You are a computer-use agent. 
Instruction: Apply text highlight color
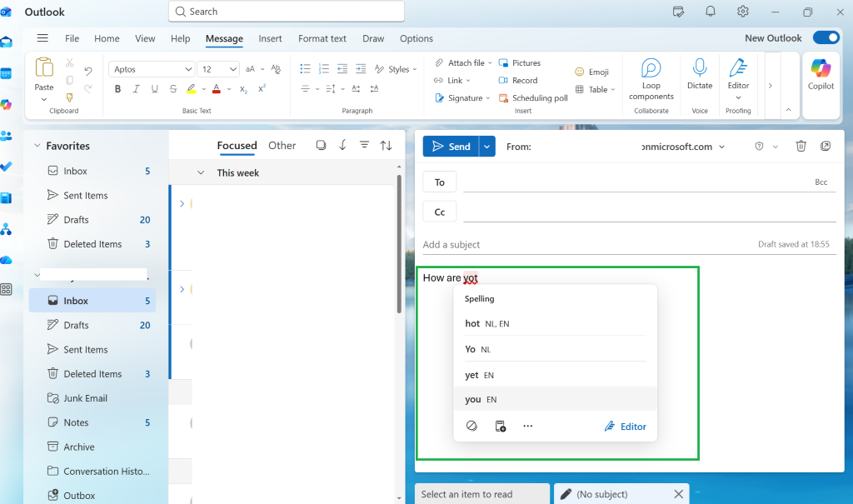pos(191,88)
